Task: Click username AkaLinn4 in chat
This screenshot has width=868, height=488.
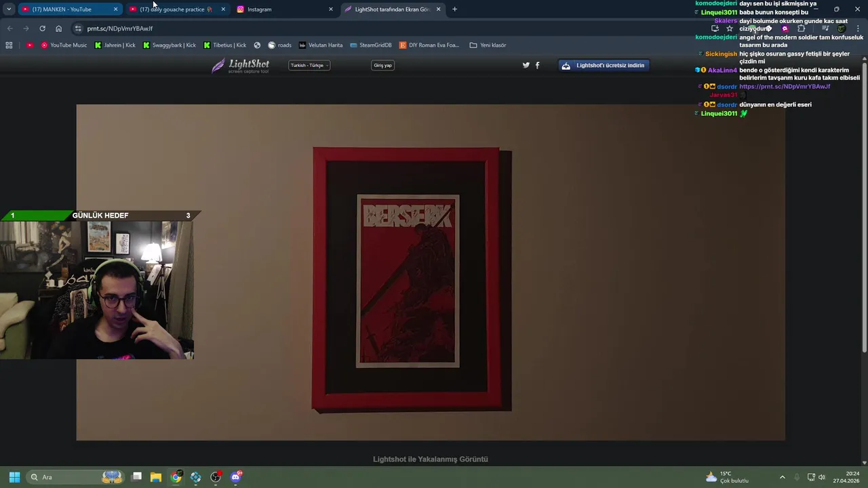Action: [x=722, y=70]
